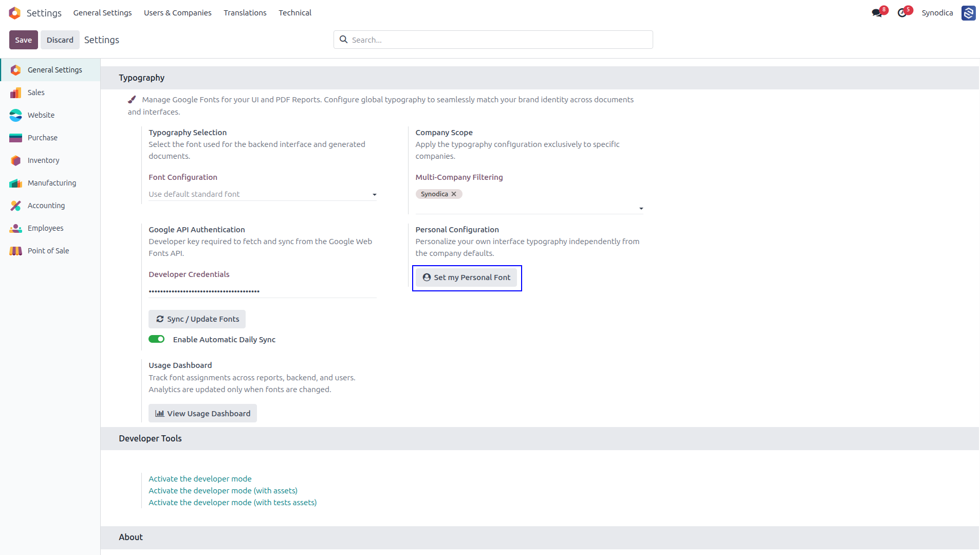The height and width of the screenshot is (555, 980).
Task: Select the Website app icon in sidebar
Action: coord(16,115)
